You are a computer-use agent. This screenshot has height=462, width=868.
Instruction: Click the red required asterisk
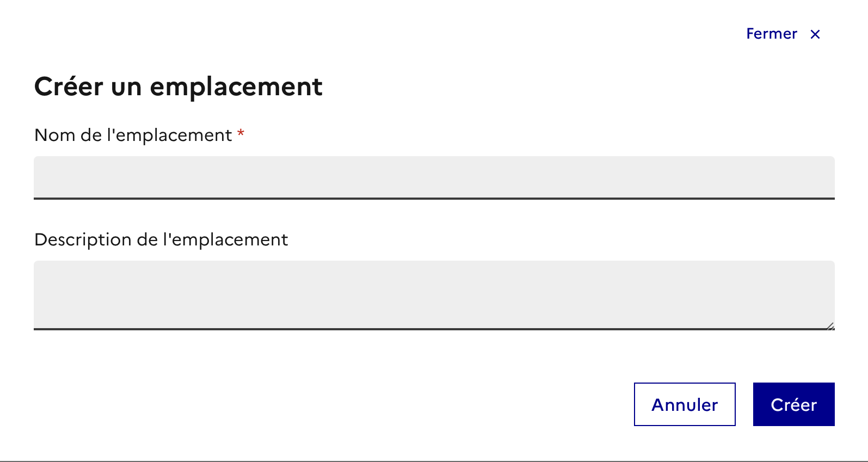[241, 133]
